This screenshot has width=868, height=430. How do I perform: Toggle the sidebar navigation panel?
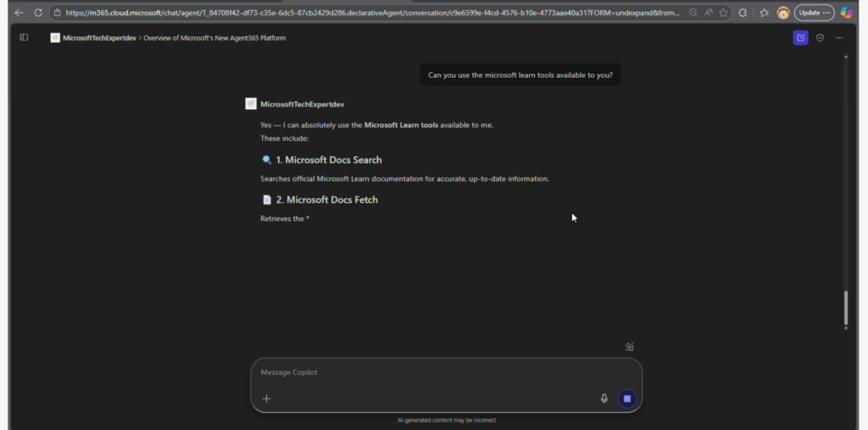tap(24, 37)
